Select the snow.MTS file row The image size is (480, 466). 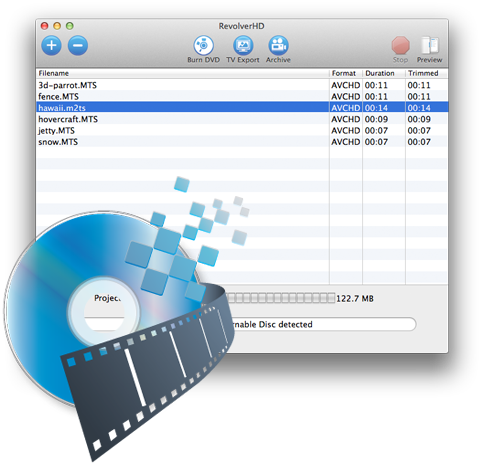[x=242, y=142]
